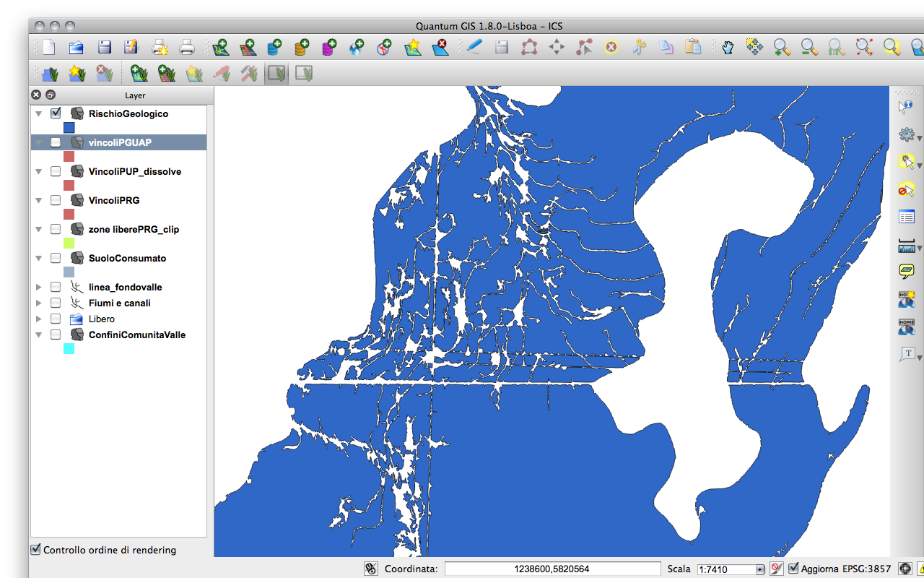Expand the Libero group node
The height and width of the screenshot is (578, 924).
(x=38, y=319)
